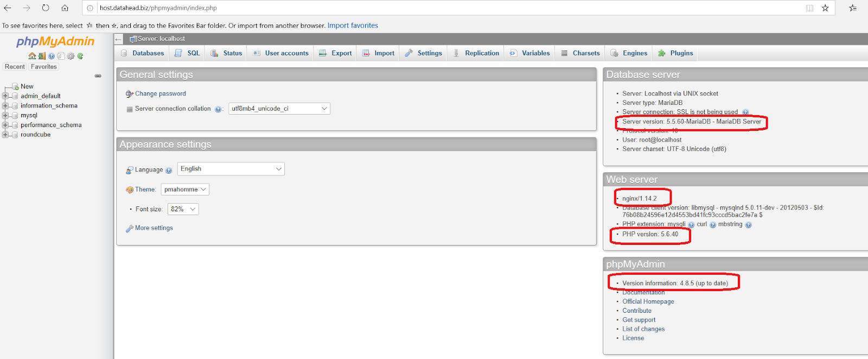
Task: Select the admin_default database in tree
Action: pos(41,96)
